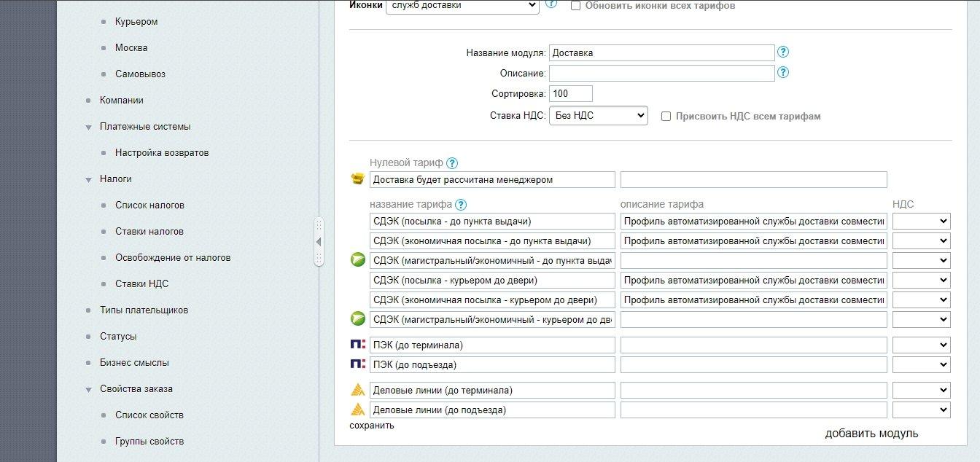Click green CDEK icon for магистральный до пункта выдачи
This screenshot has height=462, width=980.
357,260
